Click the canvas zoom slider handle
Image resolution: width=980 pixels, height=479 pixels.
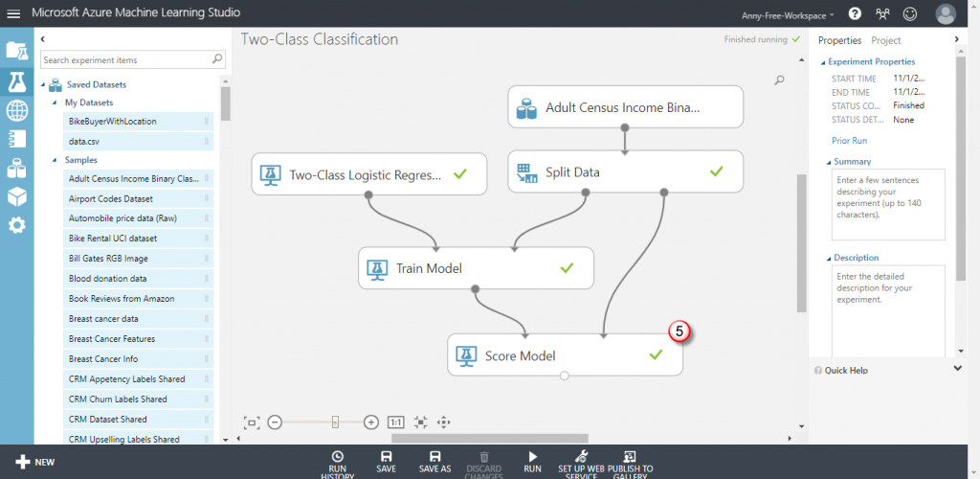click(335, 422)
